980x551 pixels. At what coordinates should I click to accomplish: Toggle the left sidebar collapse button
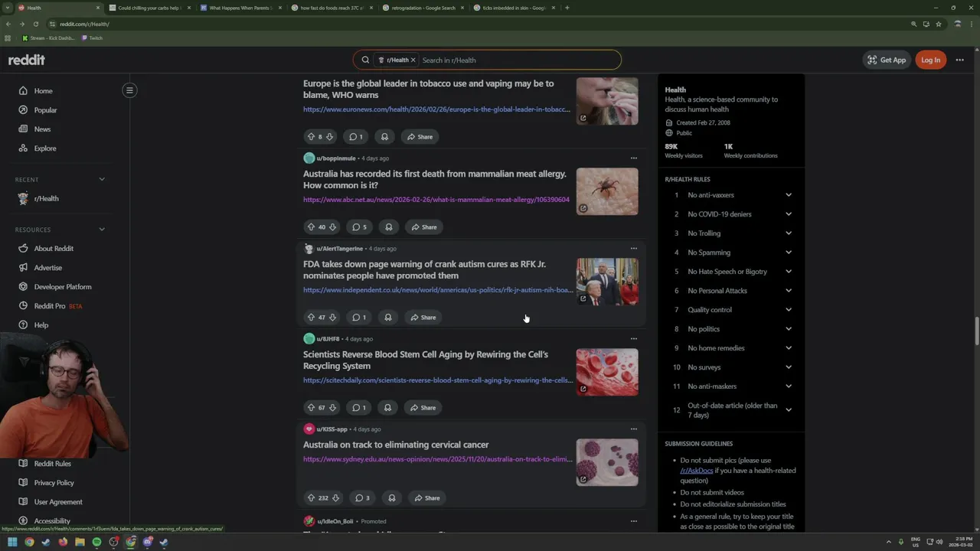(x=129, y=90)
